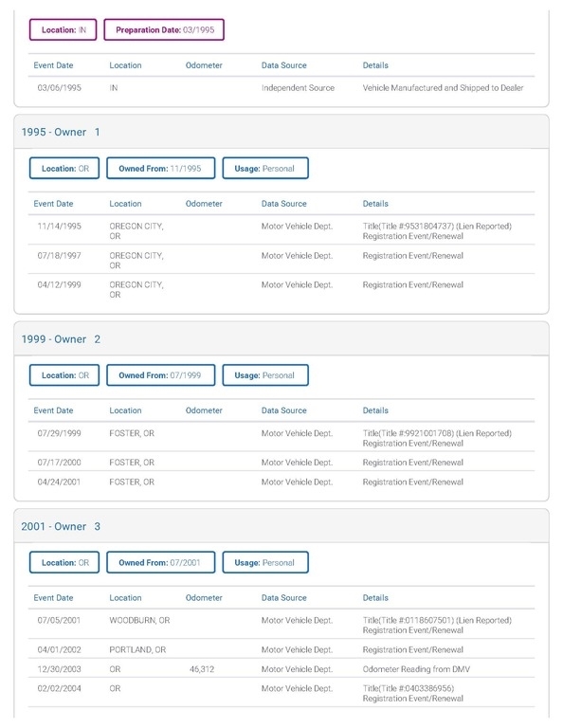Click the Location: IN purple badge
The image size is (563, 728).
64,29
